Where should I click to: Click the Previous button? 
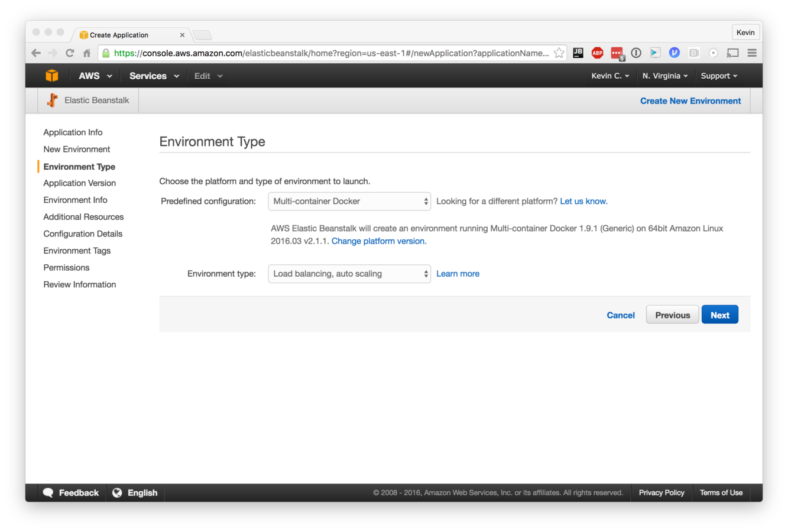click(672, 315)
